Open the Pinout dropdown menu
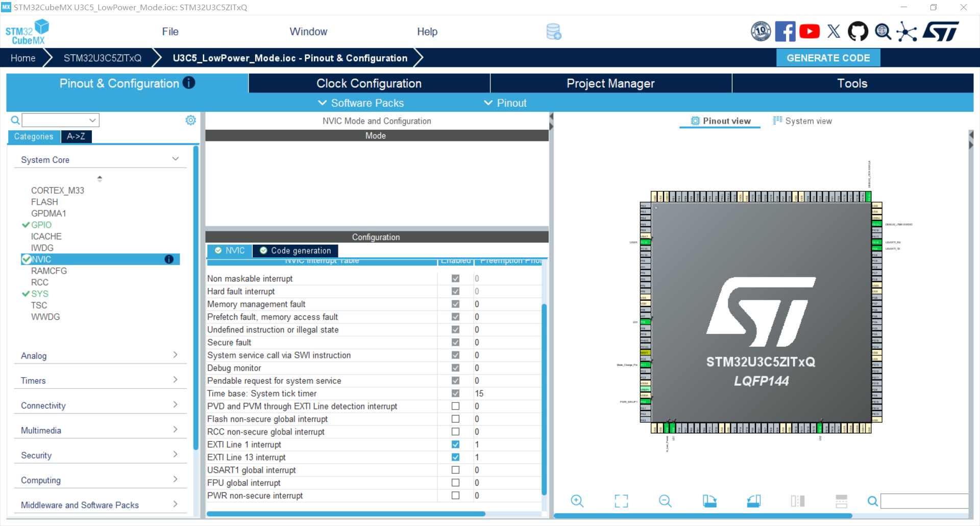Image resolution: width=980 pixels, height=526 pixels. pyautogui.click(x=505, y=103)
